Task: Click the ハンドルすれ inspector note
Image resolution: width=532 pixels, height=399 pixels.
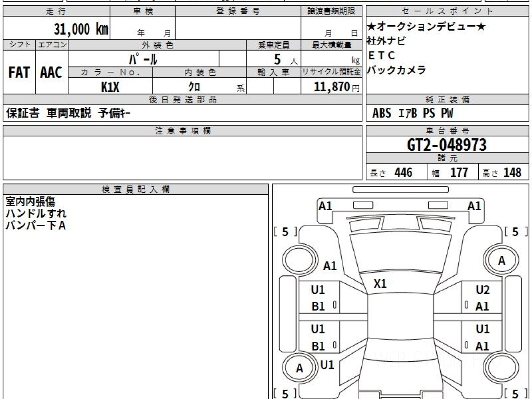Action: point(36,213)
